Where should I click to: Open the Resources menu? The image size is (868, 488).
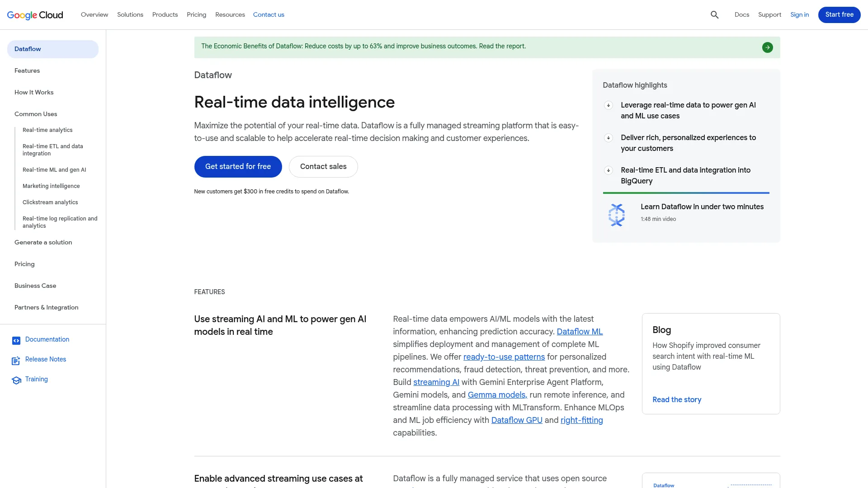tap(230, 15)
